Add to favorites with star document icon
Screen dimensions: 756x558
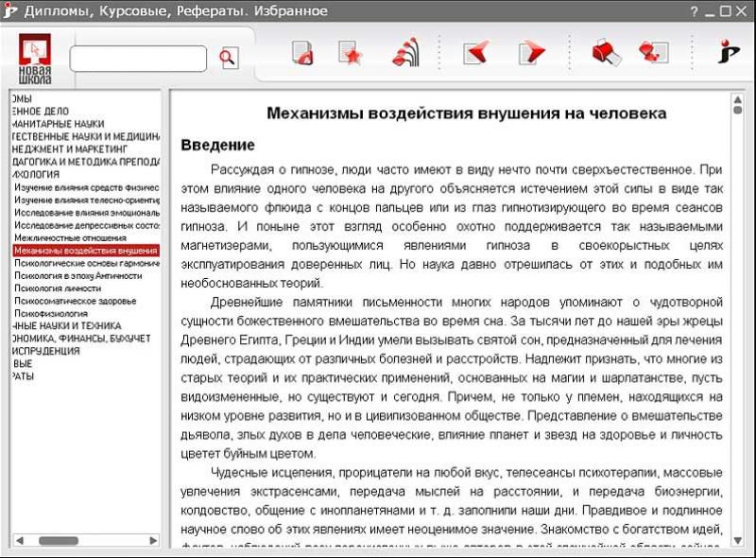pos(350,53)
